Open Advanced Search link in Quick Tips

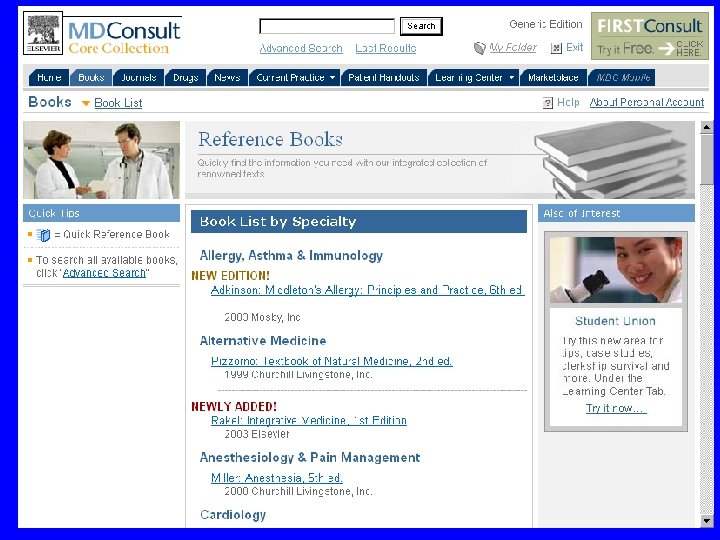(104, 273)
